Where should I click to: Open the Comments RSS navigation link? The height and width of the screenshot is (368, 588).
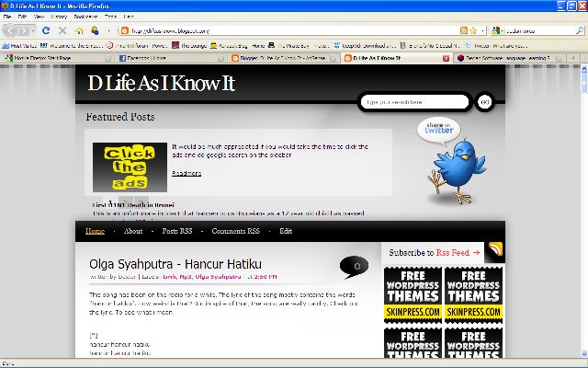click(x=235, y=231)
